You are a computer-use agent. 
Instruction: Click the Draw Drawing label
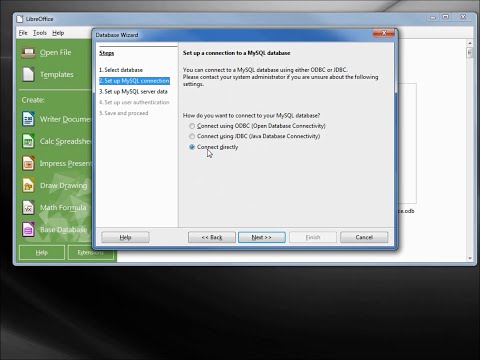point(63,186)
